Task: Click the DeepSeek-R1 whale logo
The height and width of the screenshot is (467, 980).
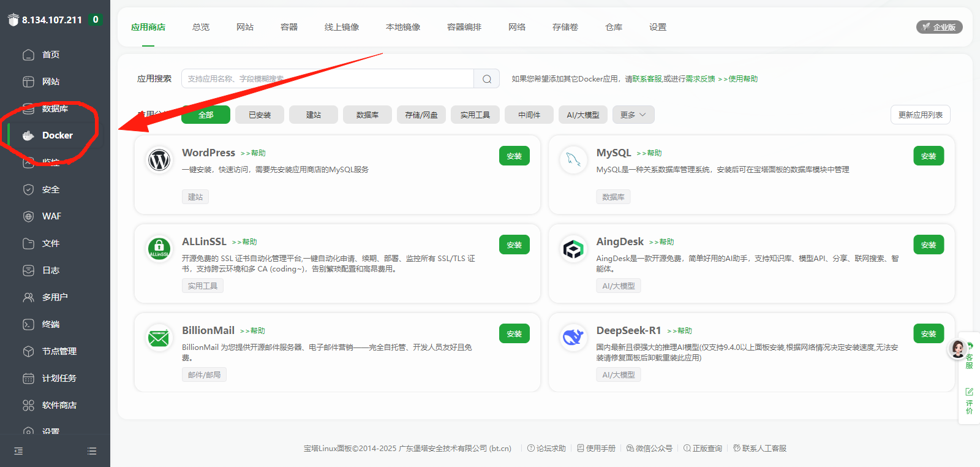Action: click(574, 338)
